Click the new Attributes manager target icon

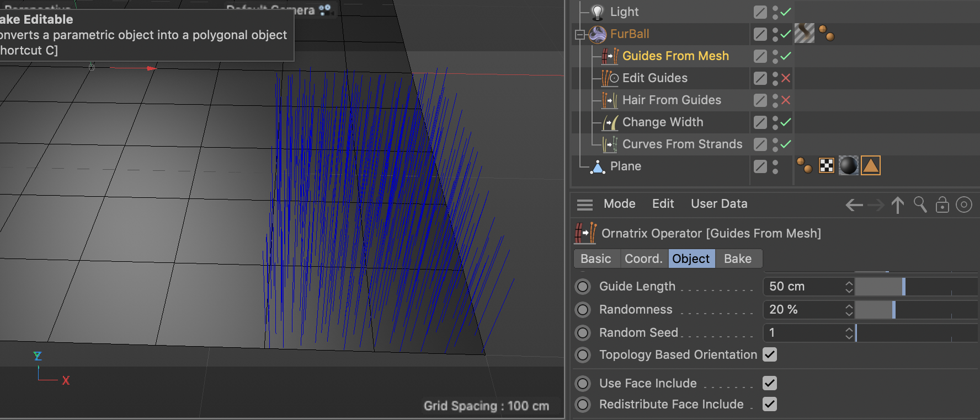coord(963,205)
